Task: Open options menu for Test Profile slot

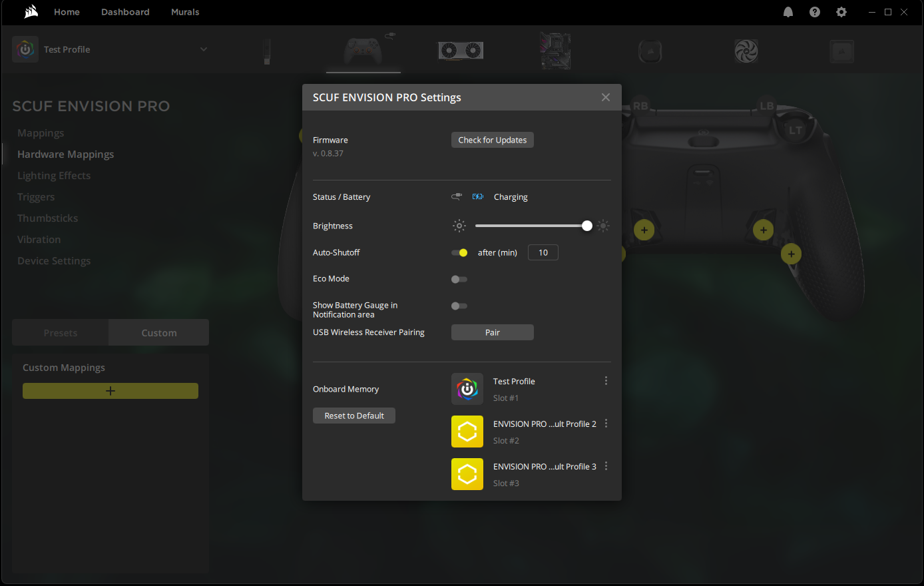Action: [606, 381]
